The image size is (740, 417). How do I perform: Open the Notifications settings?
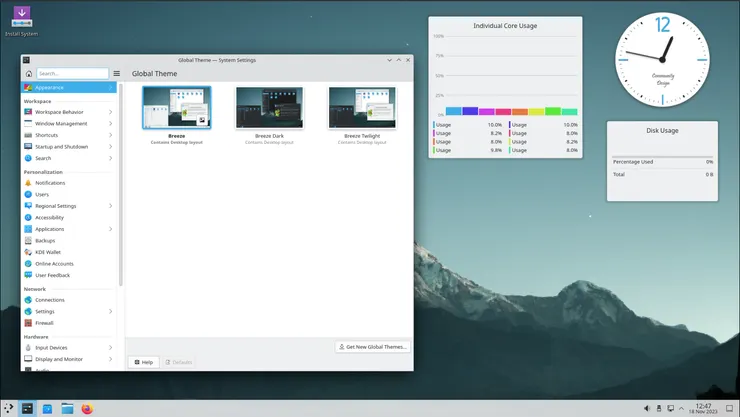[x=50, y=183]
